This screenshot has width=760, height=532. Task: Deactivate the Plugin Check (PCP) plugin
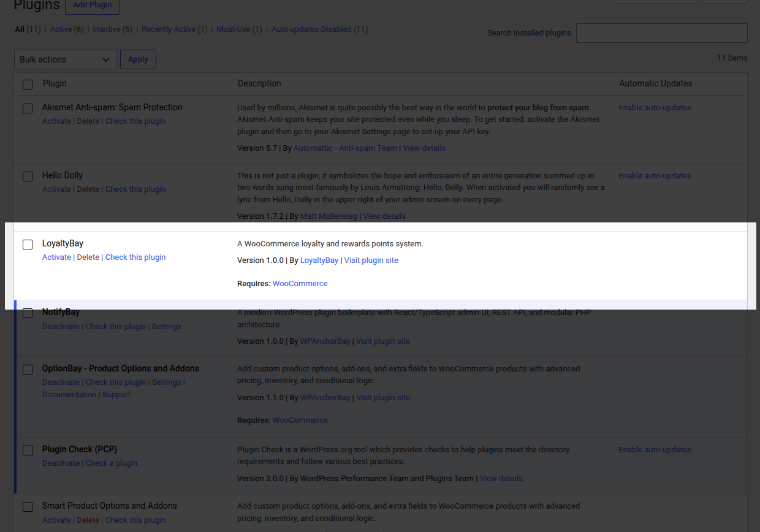(61, 463)
